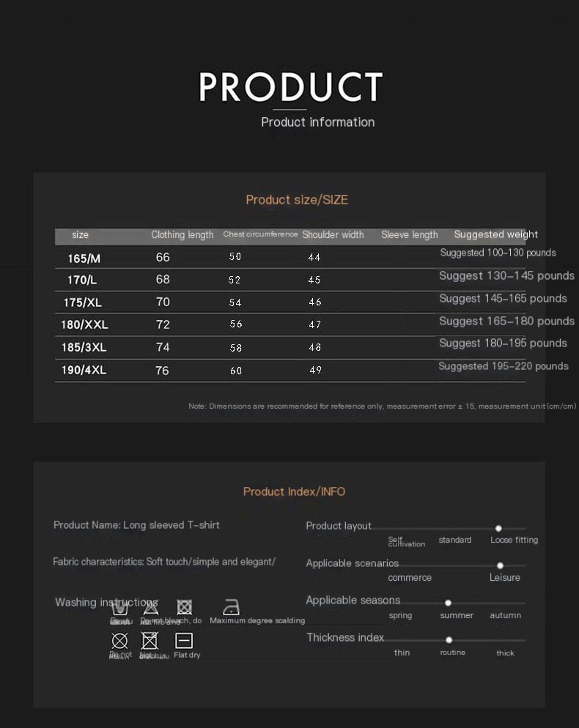The height and width of the screenshot is (728, 579).
Task: Click the Product size/SIZE heading
Action: 297,200
